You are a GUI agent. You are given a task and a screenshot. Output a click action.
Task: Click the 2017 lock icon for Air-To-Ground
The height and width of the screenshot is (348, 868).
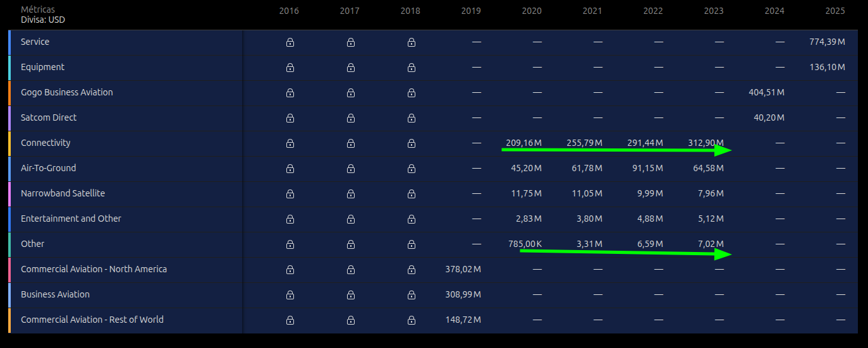350,169
